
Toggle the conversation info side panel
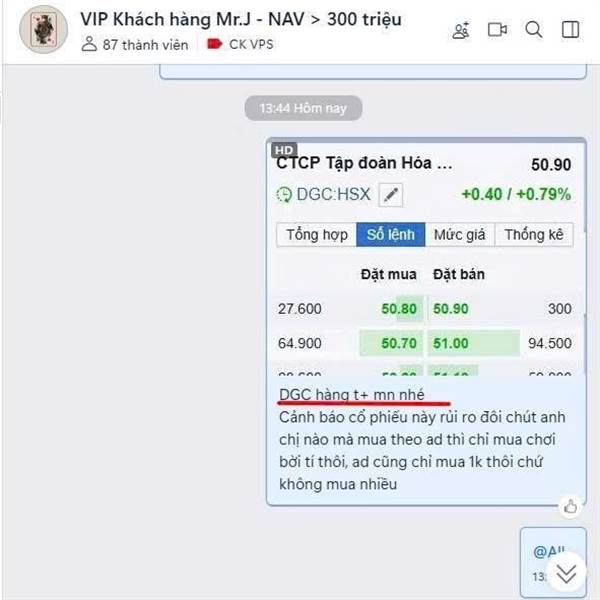(570, 30)
